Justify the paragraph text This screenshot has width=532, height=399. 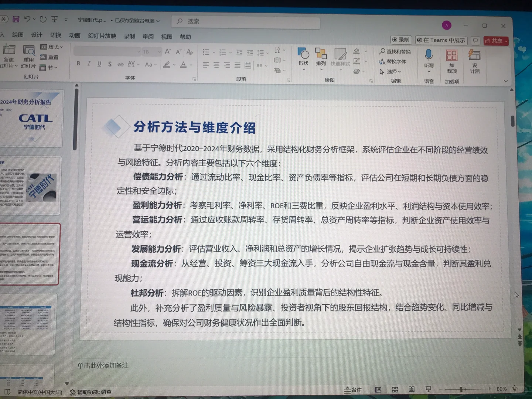click(x=238, y=65)
